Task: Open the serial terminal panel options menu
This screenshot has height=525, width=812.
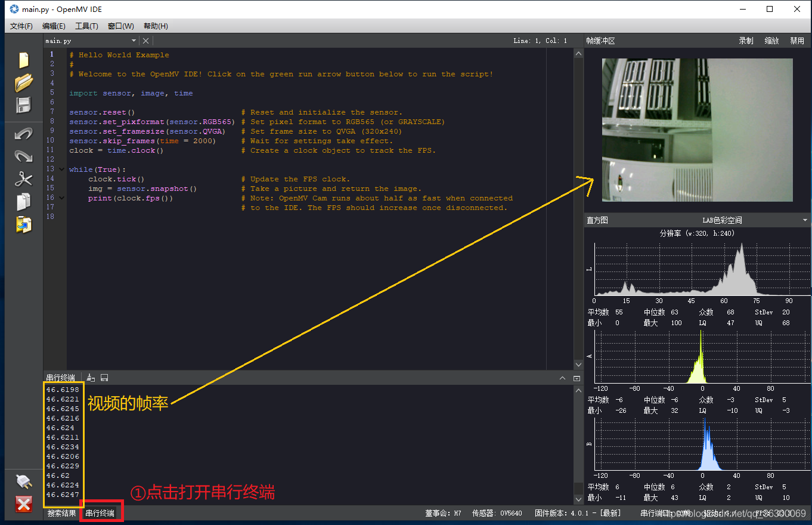Action: [x=577, y=378]
